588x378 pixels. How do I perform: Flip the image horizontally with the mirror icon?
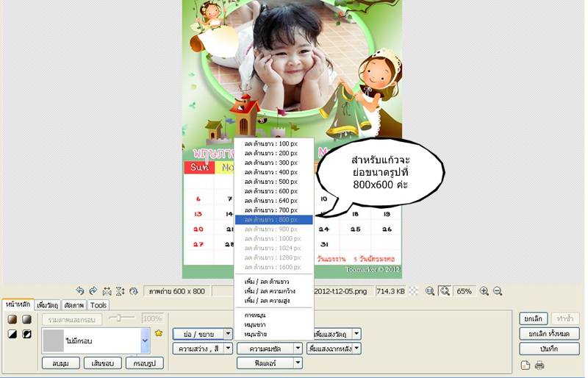point(107,291)
